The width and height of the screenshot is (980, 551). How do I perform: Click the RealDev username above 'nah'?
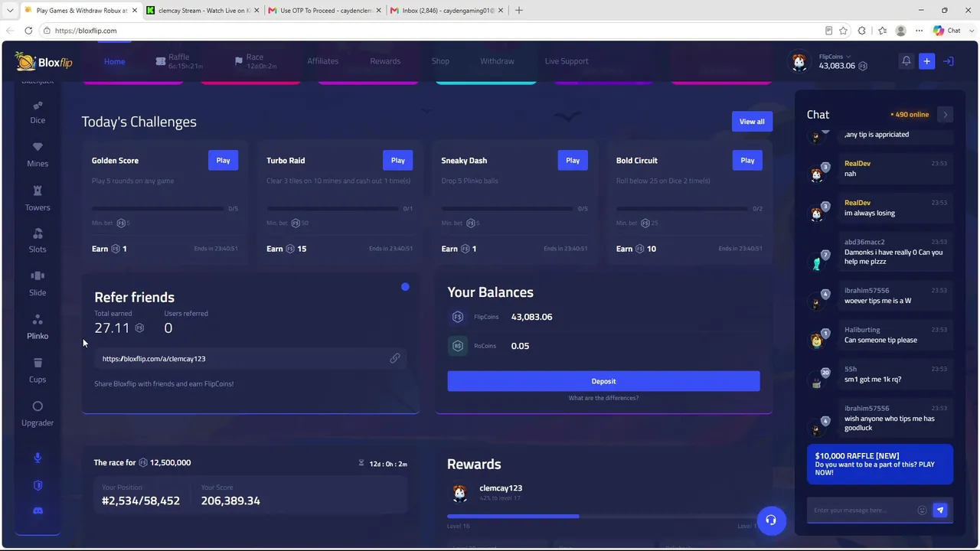click(x=857, y=163)
